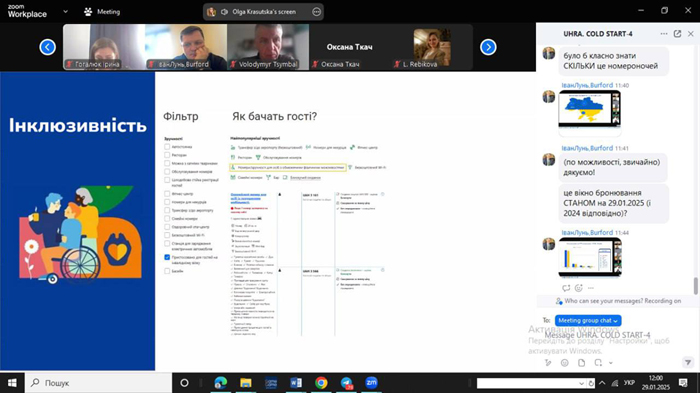This screenshot has height=393, width=700.
Task: Open Olga Krasutska's screen share options
Action: point(317,12)
